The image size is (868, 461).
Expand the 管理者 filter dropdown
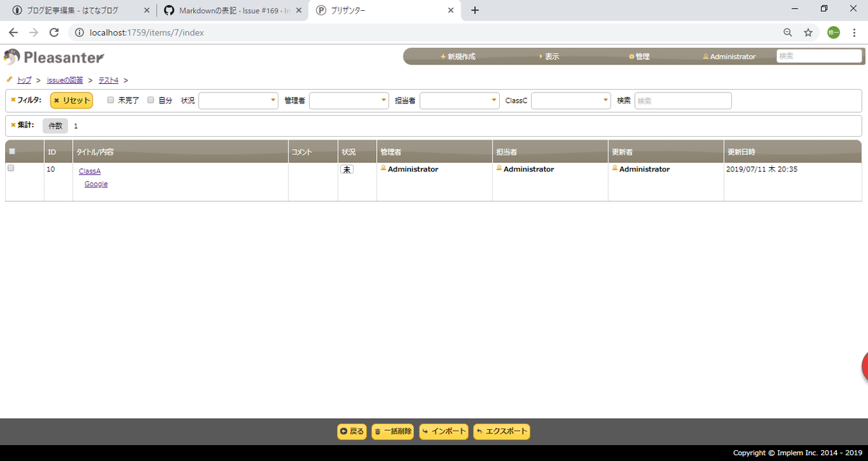click(x=349, y=101)
